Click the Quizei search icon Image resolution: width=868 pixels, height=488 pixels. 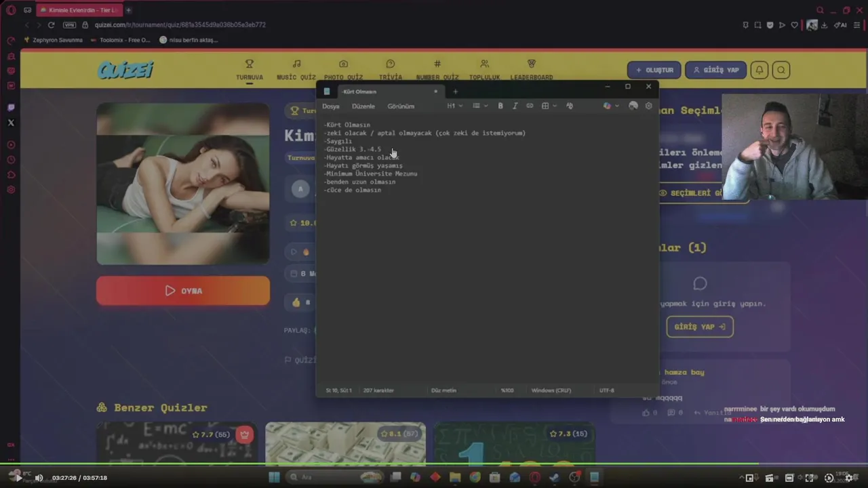point(781,70)
